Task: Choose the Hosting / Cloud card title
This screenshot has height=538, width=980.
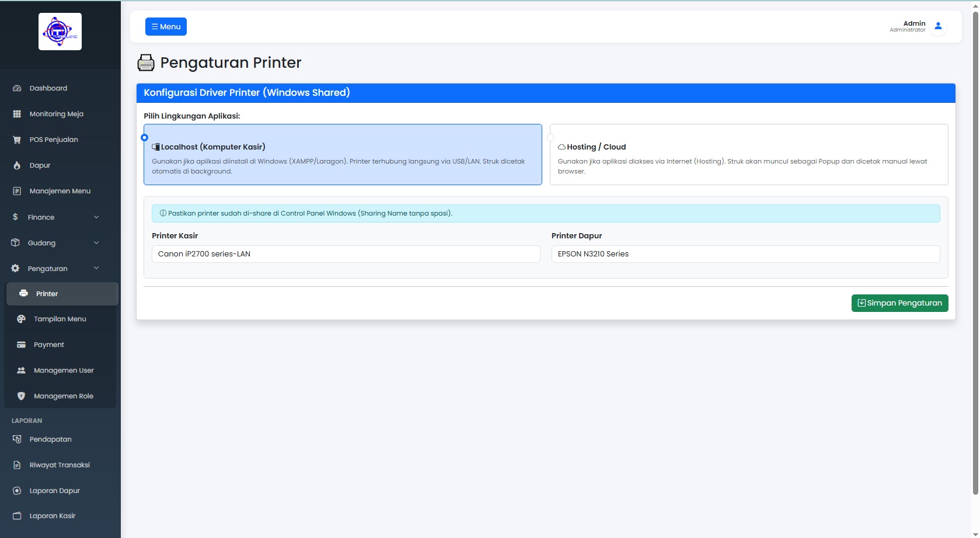Action: (x=596, y=147)
